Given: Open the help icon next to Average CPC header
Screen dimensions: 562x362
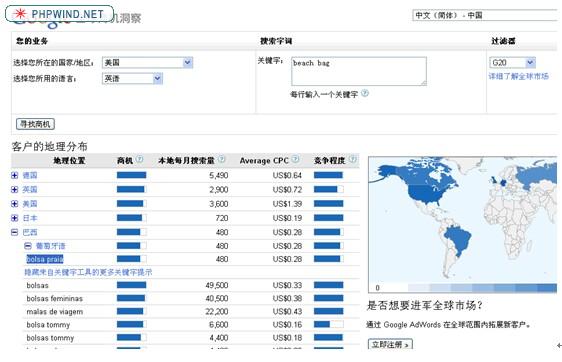Looking at the screenshot, I should [x=295, y=159].
